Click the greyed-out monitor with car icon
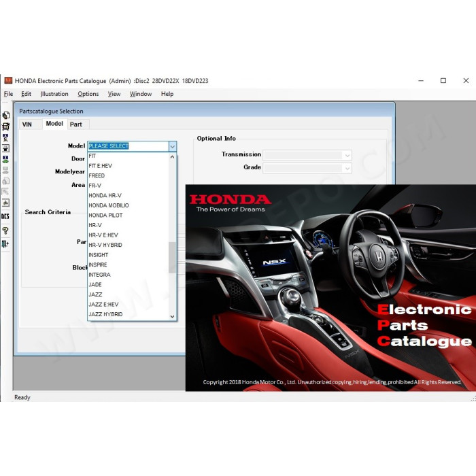 [x=5, y=170]
